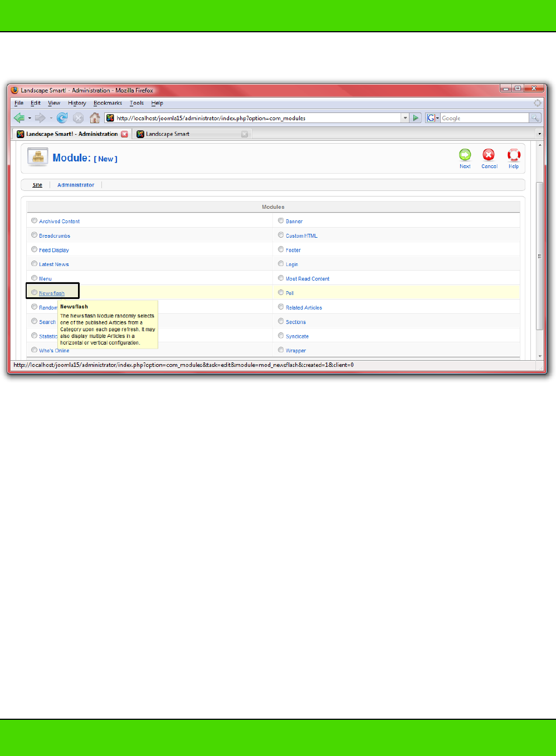
Task: Close the Landscape Smart! - Administration tab
Action: coord(125,134)
